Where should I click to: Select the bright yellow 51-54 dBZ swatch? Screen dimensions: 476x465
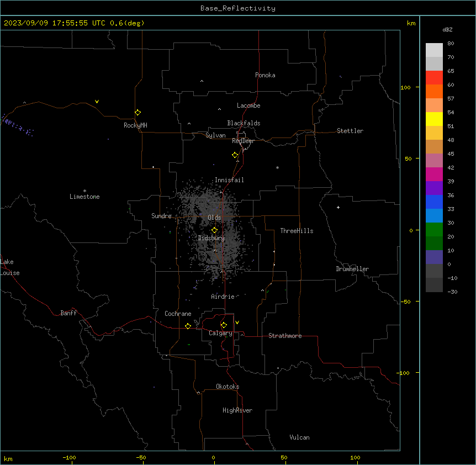[x=434, y=119]
